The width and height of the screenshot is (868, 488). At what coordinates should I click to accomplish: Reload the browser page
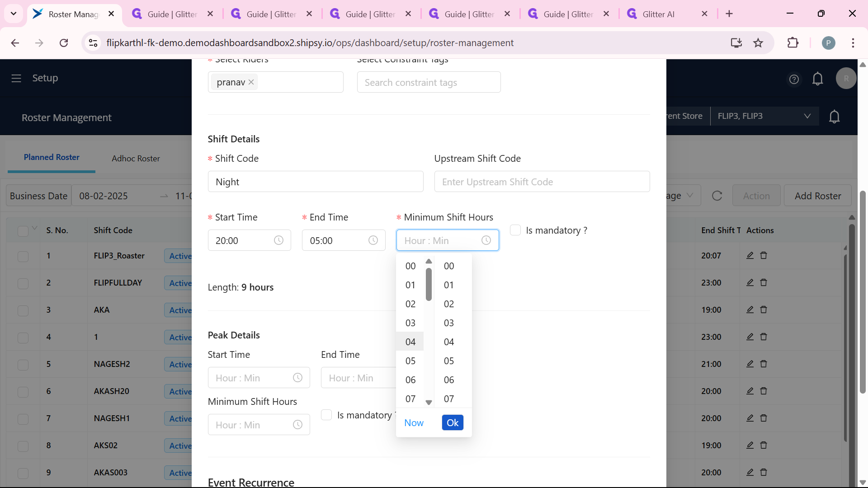point(64,43)
